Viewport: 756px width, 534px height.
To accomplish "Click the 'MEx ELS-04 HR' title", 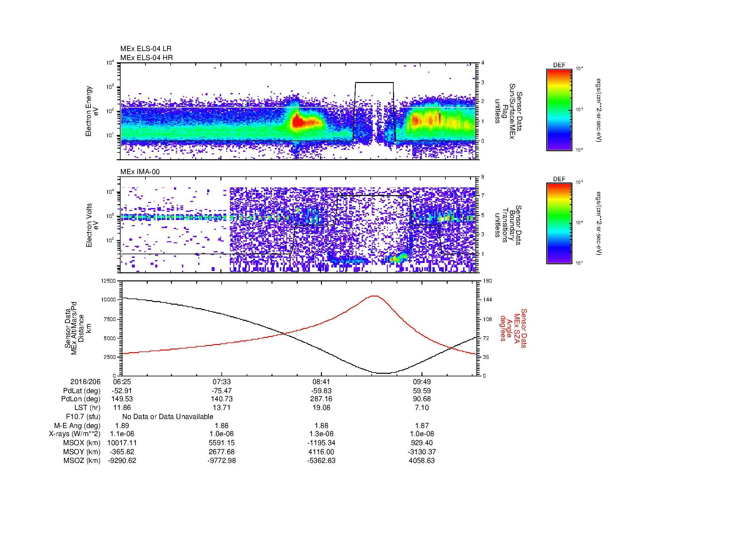I will click(146, 58).
